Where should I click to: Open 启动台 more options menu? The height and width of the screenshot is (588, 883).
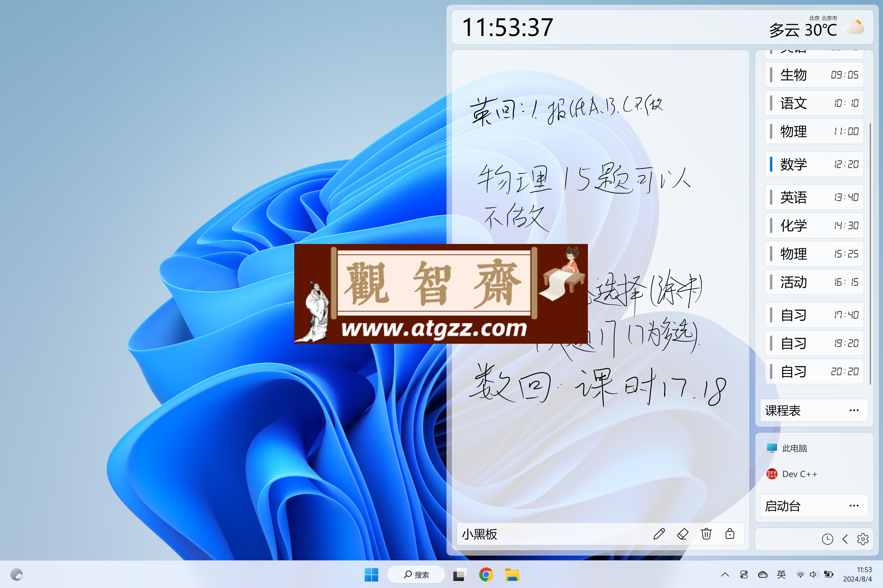point(854,506)
